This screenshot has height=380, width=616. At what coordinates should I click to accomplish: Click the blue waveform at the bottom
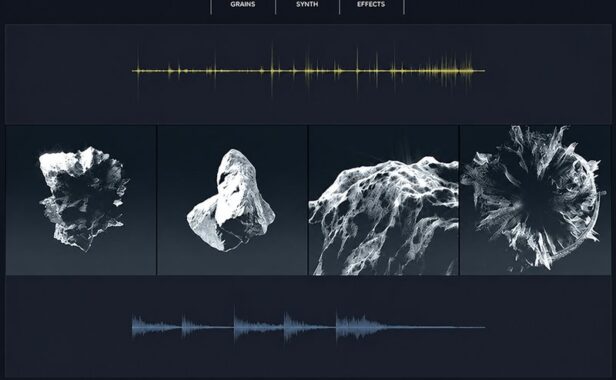308,326
